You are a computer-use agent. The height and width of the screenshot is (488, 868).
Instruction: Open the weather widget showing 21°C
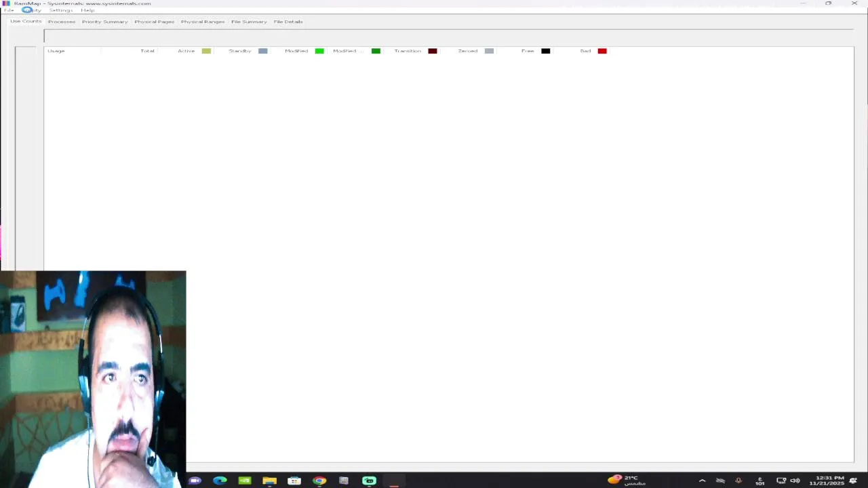pyautogui.click(x=627, y=480)
